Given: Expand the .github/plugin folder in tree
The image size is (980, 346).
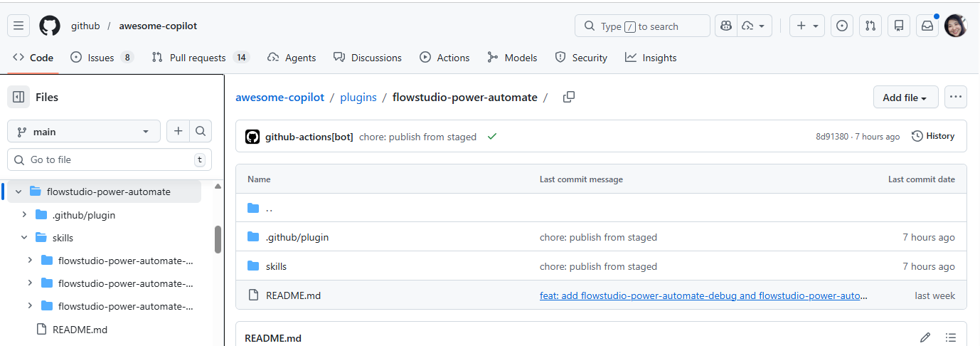Looking at the screenshot, I should (24, 215).
